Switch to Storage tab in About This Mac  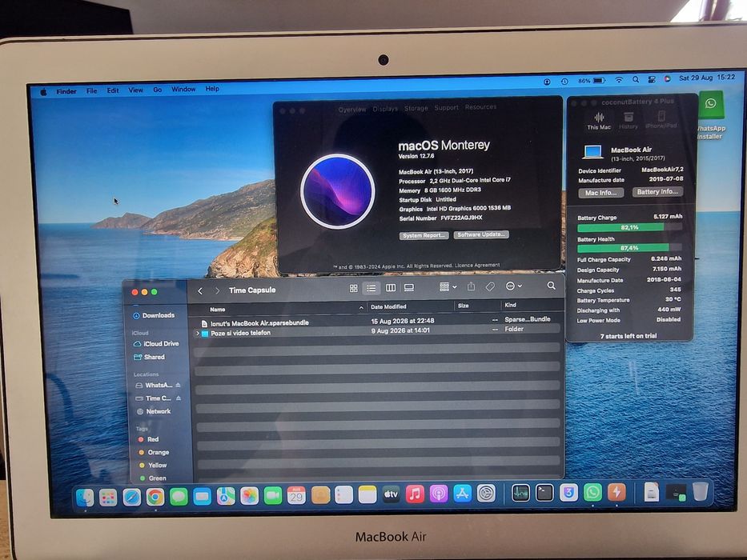click(x=416, y=108)
